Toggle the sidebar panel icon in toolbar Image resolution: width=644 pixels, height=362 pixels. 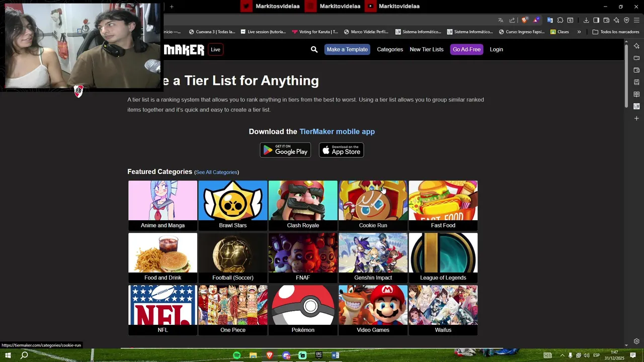pos(596,20)
